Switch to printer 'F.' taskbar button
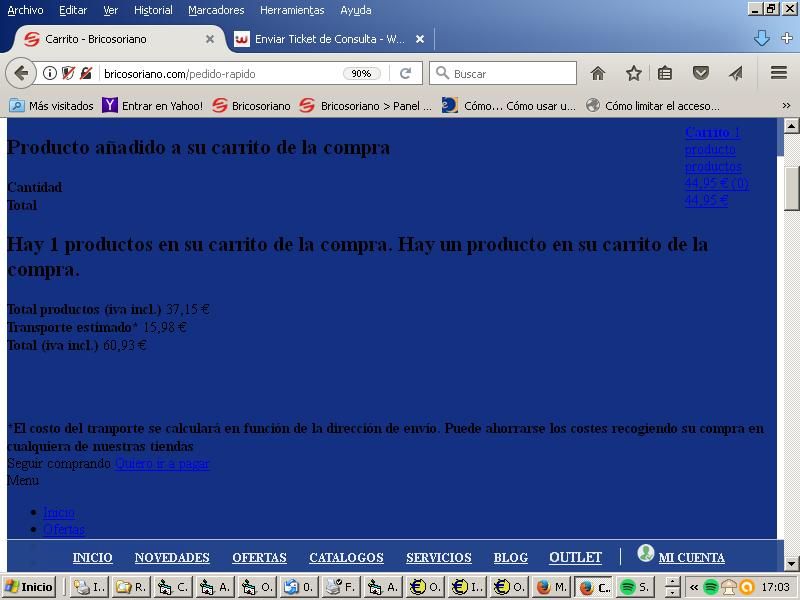Viewport: 800px width, 600px height. [341, 587]
